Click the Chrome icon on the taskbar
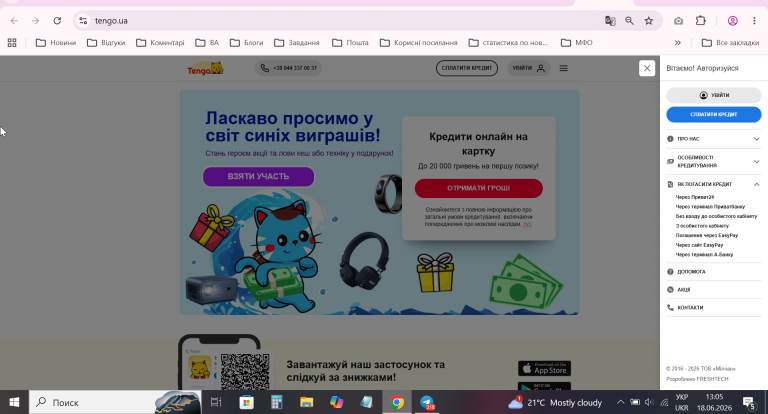This screenshot has width=768, height=414. pos(397,402)
